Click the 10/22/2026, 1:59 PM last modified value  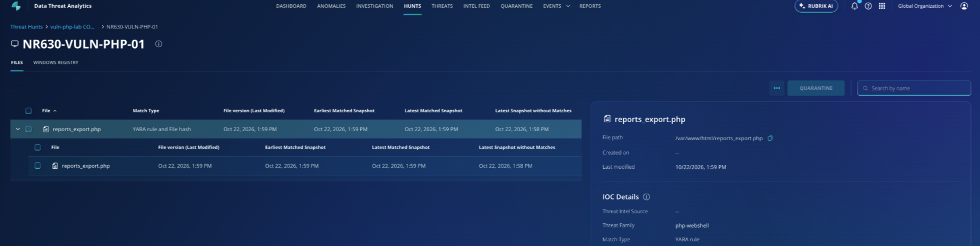[701, 167]
